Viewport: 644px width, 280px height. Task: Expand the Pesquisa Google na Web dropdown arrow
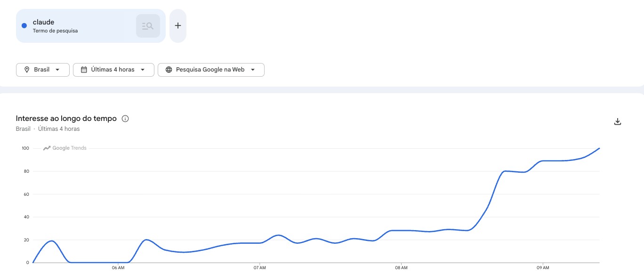coord(253,70)
